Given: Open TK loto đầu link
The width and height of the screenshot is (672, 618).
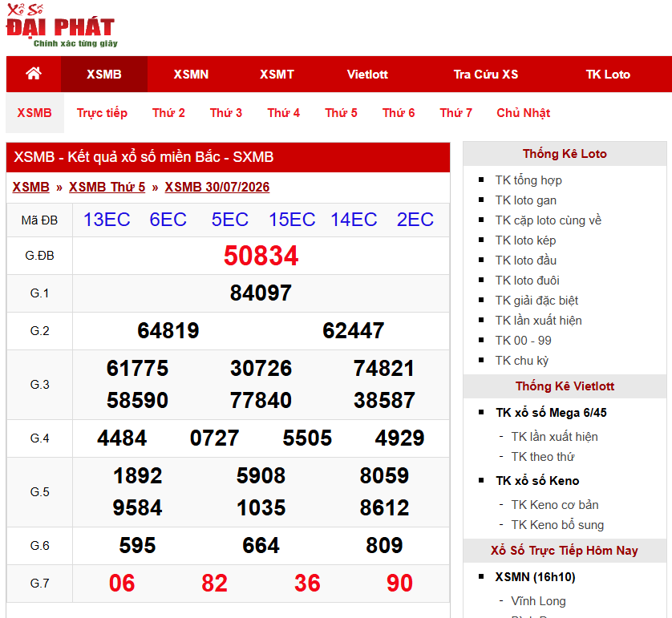Looking at the screenshot, I should 525,261.
